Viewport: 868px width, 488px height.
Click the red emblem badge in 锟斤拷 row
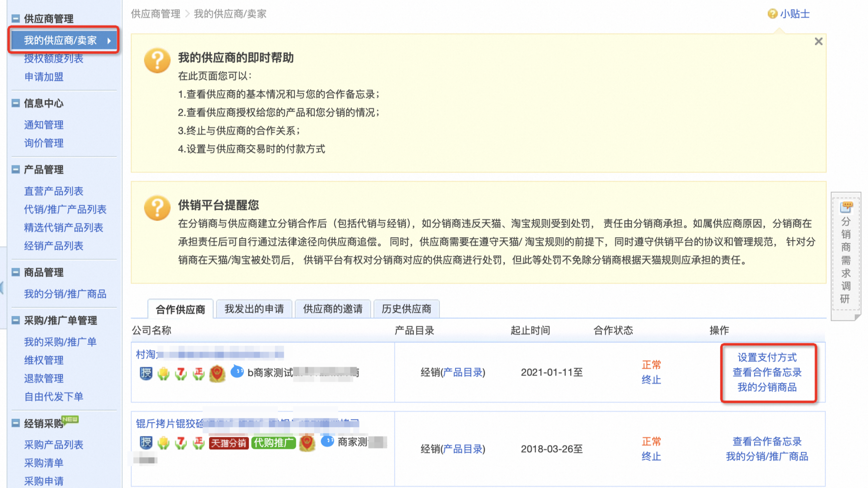click(307, 443)
